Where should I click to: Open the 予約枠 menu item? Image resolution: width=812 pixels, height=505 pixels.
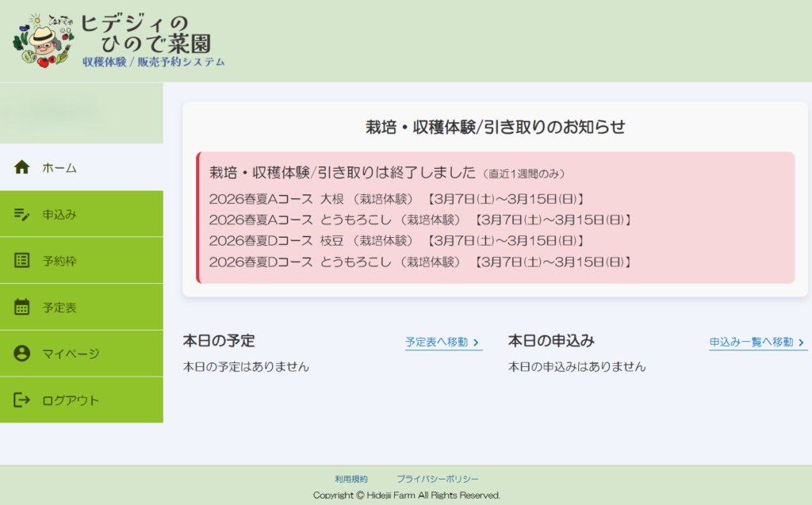[x=59, y=261]
